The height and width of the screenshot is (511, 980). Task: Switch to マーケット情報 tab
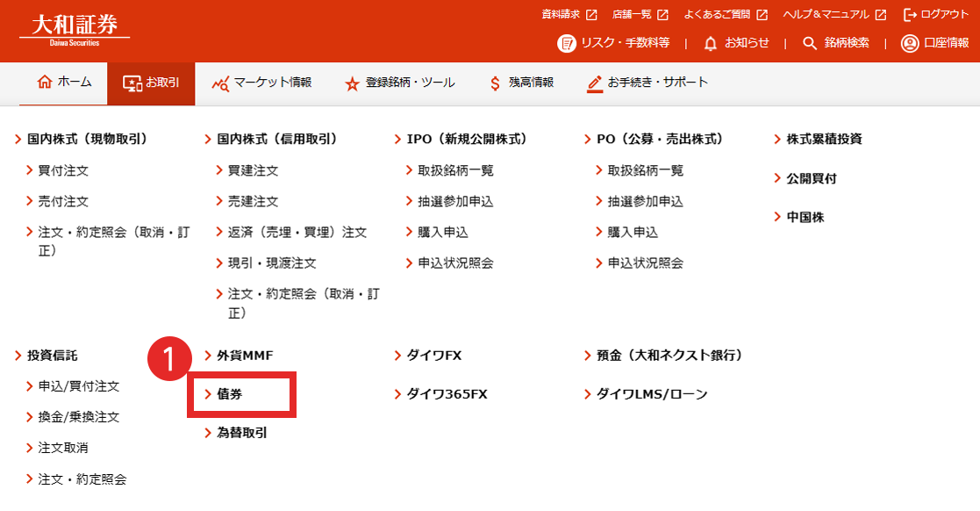[261, 83]
